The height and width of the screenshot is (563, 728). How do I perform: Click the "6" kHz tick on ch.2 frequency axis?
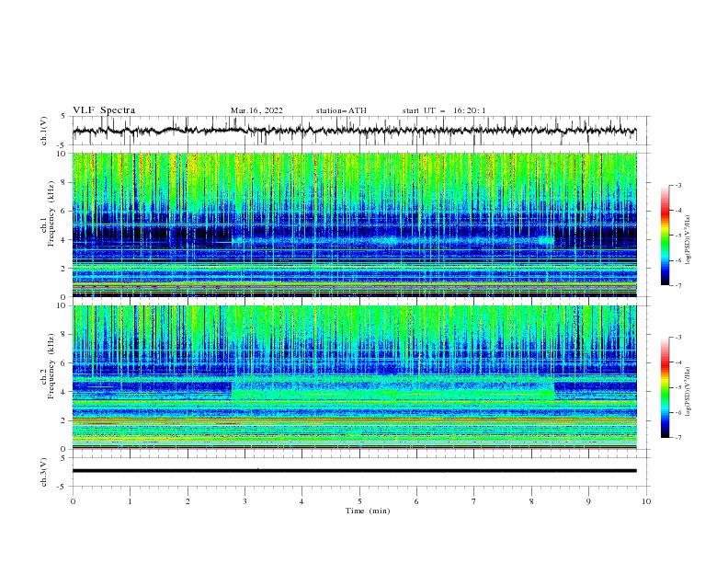pyautogui.click(x=64, y=362)
